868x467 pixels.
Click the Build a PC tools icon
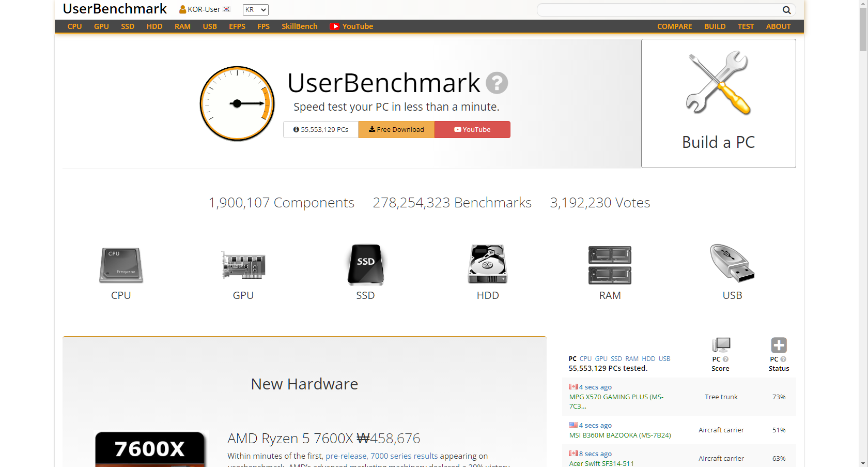[718, 83]
